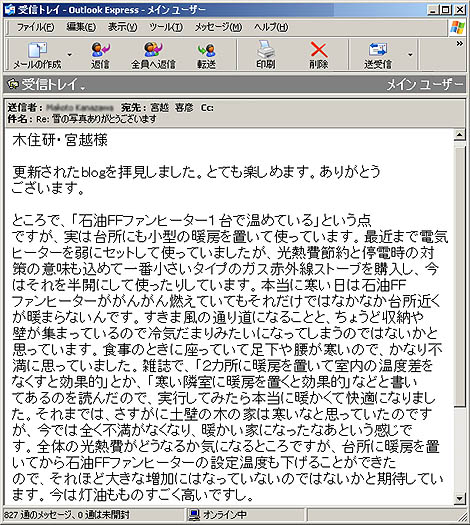Expand dropdown arrow beside メールの作成
This screenshot has height=525, width=470.
click(70, 55)
